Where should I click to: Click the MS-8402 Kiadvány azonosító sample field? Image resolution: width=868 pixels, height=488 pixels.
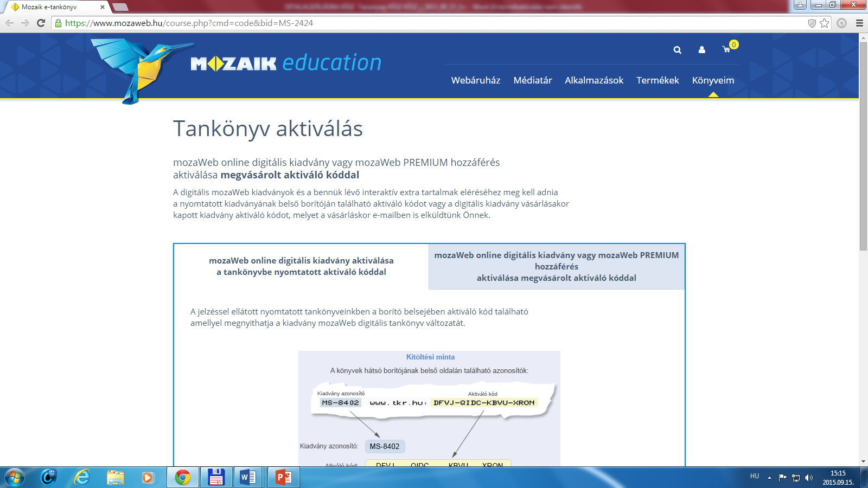[385, 446]
